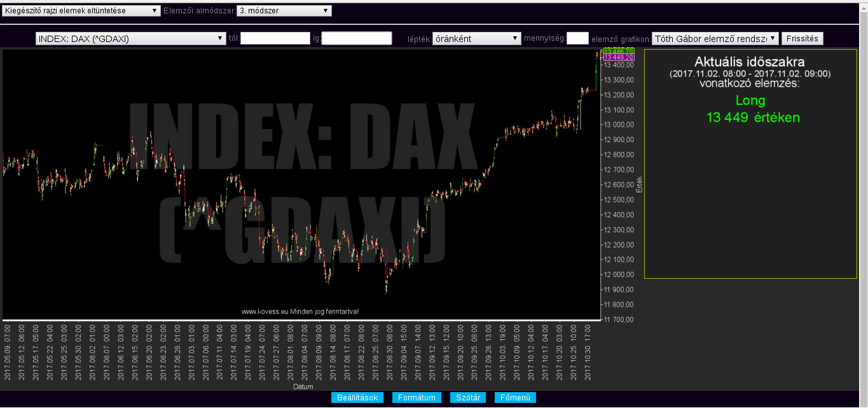Click the magenta 13 449,20 price marker

point(617,58)
